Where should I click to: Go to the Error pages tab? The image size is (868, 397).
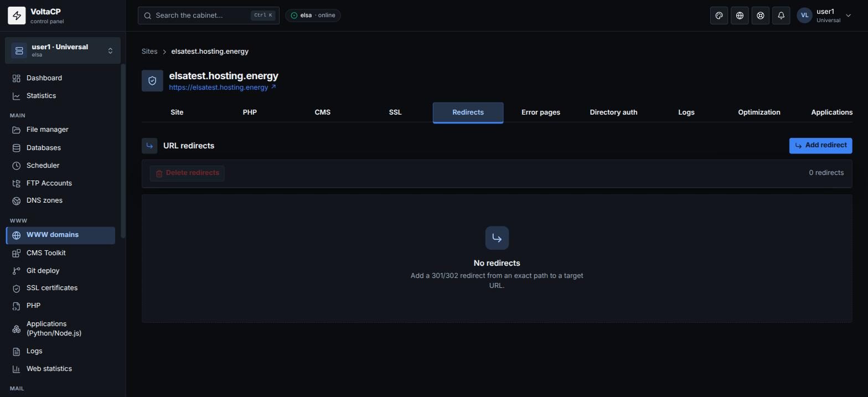[x=541, y=112]
